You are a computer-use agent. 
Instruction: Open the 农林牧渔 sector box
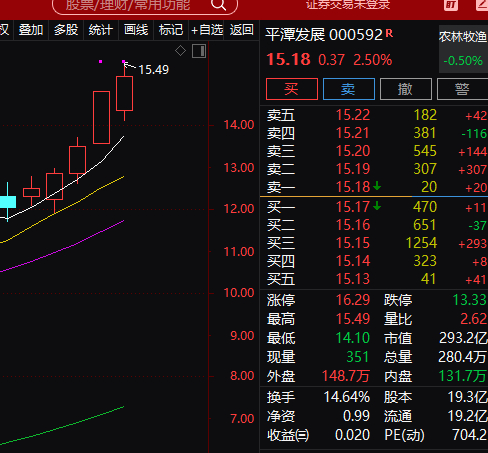[463, 49]
